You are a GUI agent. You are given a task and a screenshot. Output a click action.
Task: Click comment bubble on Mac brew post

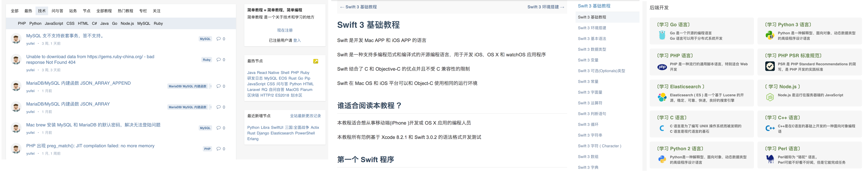[218, 128]
